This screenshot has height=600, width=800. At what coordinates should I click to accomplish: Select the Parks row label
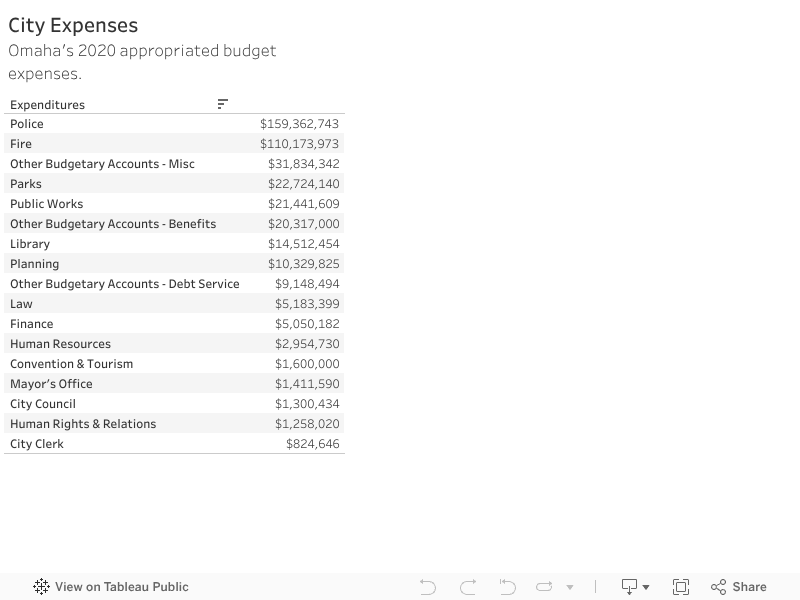(x=26, y=184)
